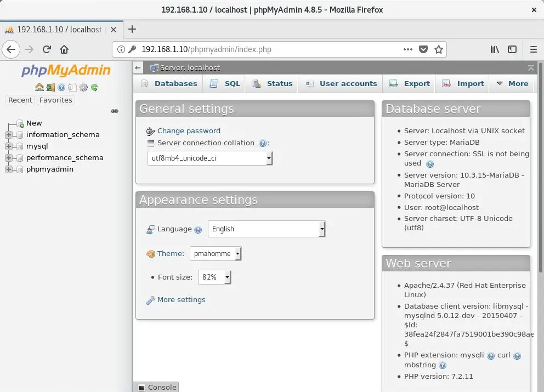Screen dimensions: 544x392
Task: Click the help icon next to Language
Action: coord(198,230)
